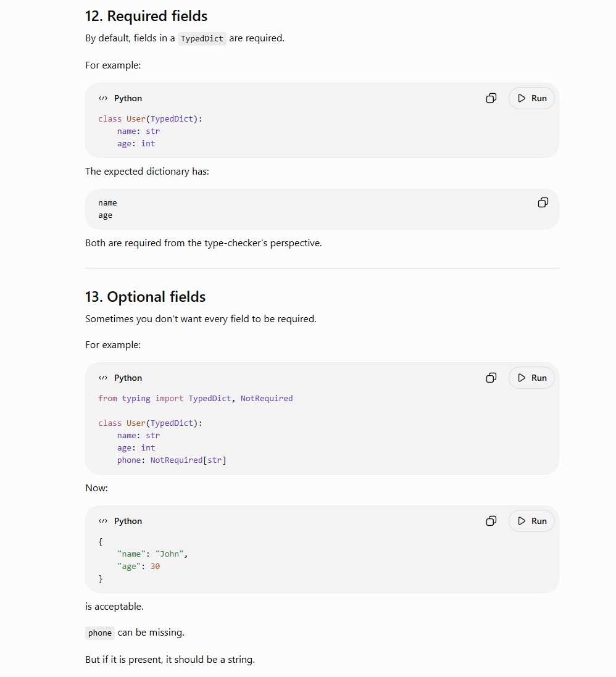
Task: Run the required-fields User class snippet
Action: point(532,99)
